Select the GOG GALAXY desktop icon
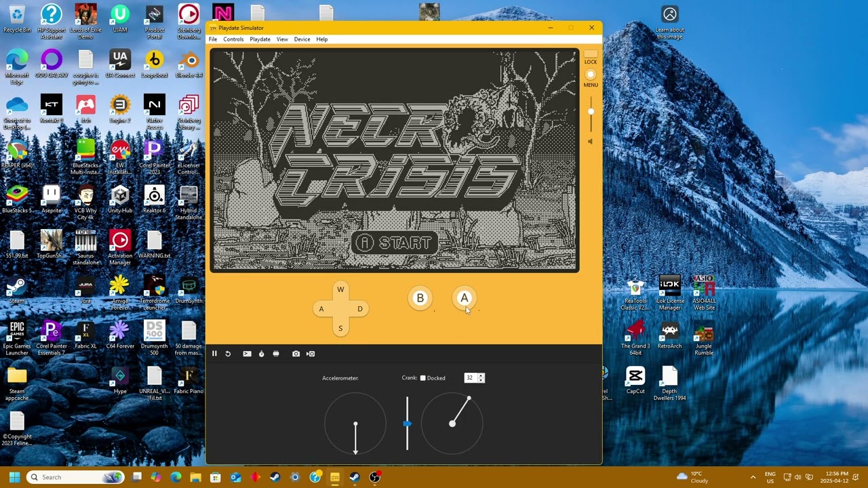 click(51, 65)
